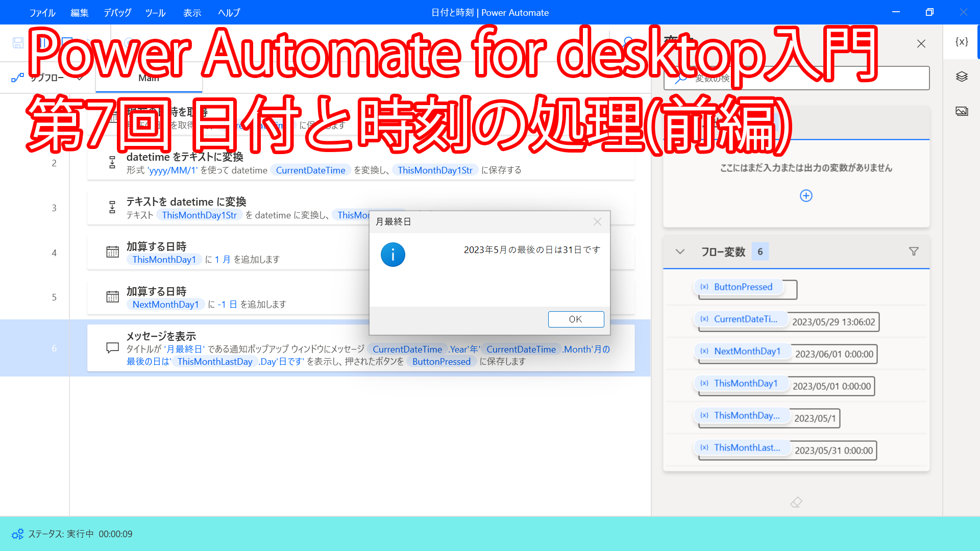Open the ファイル menu
This screenshot has width=980, height=551.
[x=42, y=13]
